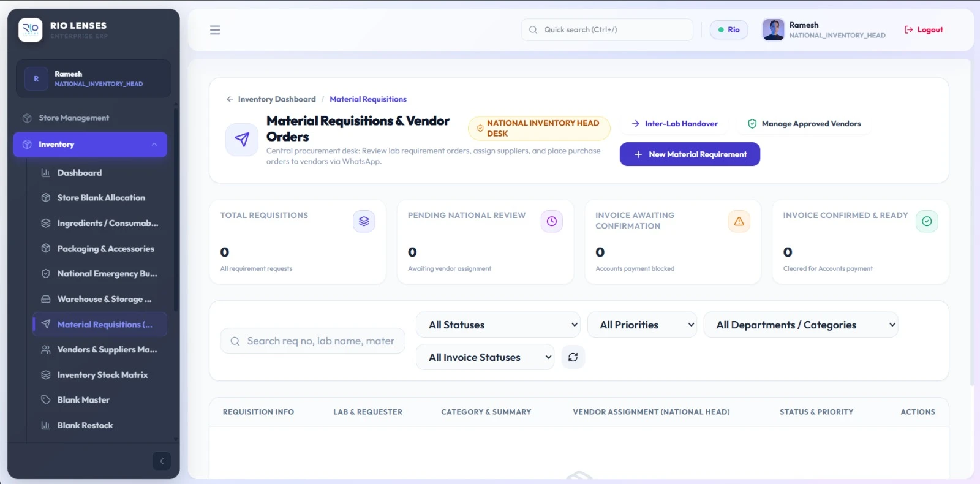Open Store Blank Allocation page
The width and height of the screenshot is (980, 484).
tap(100, 198)
